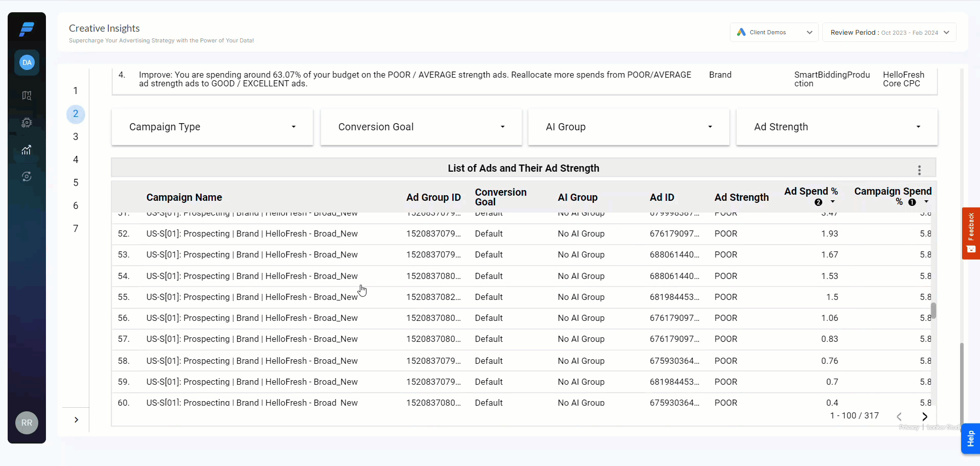Open the Conversion Goal filter dropdown
The image size is (980, 466).
pos(421,127)
